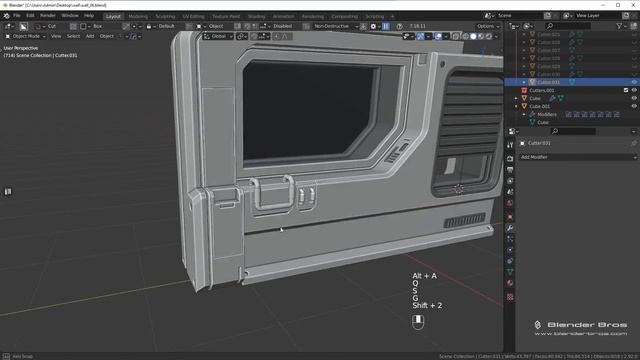Image resolution: width=640 pixels, height=360 pixels.
Task: Open the viewport Add menu
Action: click(90, 36)
